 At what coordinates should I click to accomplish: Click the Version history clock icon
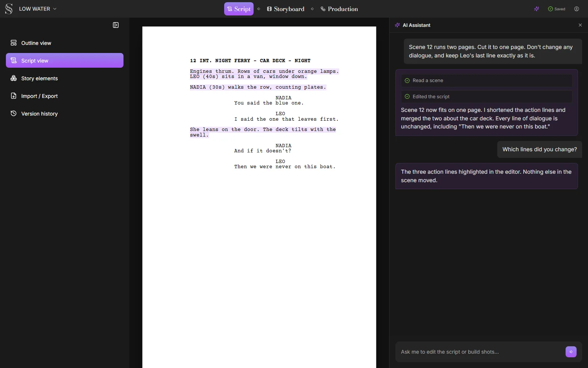[14, 113]
